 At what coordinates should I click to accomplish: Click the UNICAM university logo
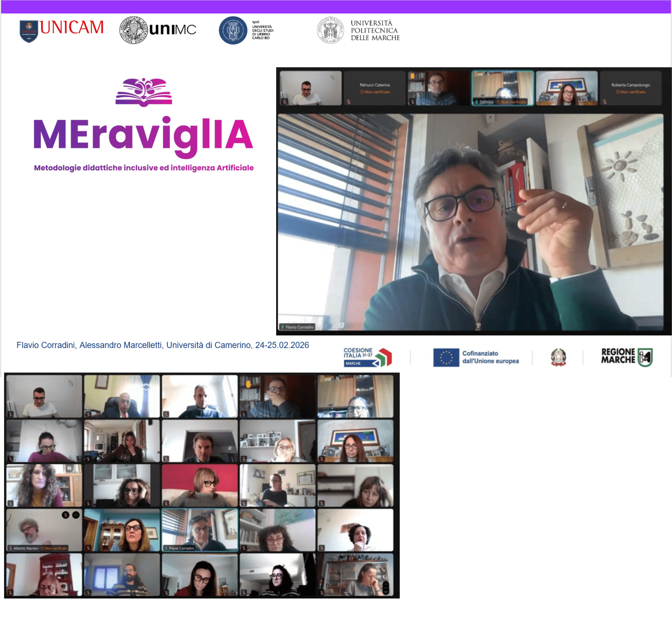pyautogui.click(x=62, y=31)
